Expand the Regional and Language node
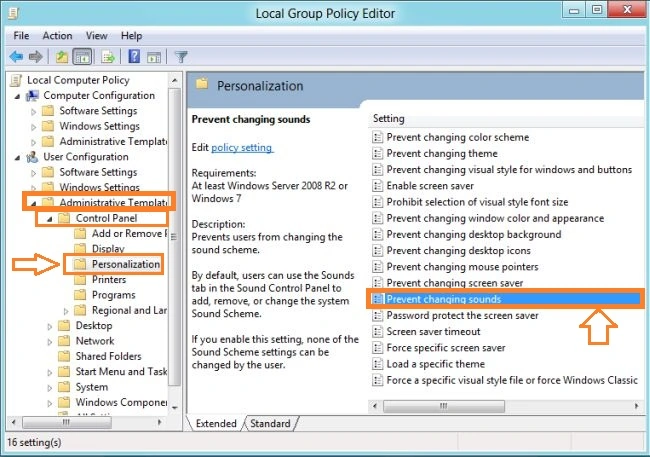Image resolution: width=650 pixels, height=457 pixels. click(66, 311)
